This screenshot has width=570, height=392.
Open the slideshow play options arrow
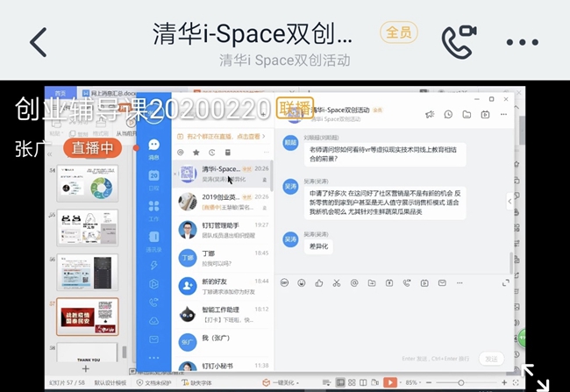pyautogui.click(x=401, y=383)
